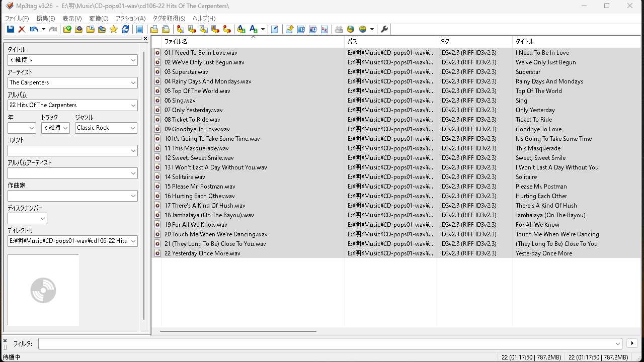Click the filter arrow button at right
This screenshot has width=644, height=362.
[x=632, y=343]
